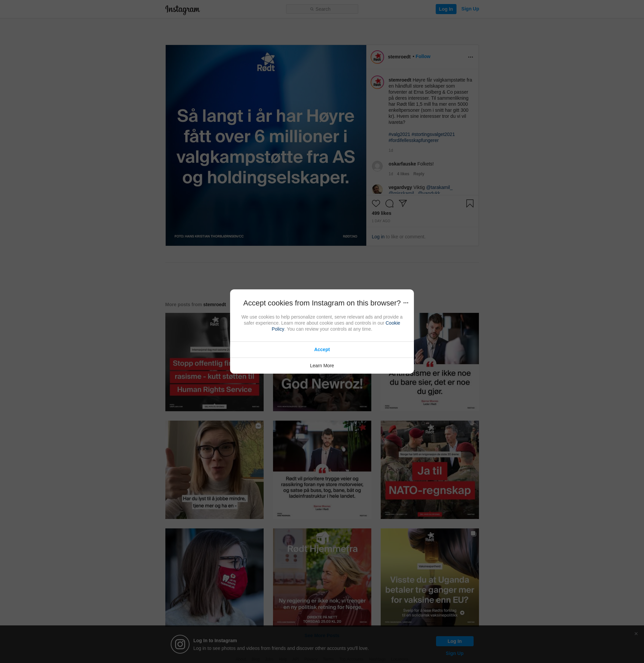
Task: Open the Cookie Policy link
Action: pyautogui.click(x=392, y=323)
